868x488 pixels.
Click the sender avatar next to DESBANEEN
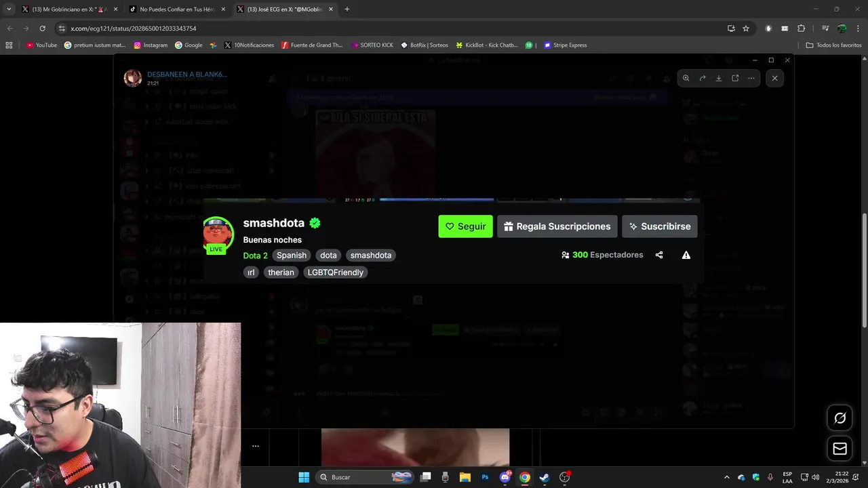132,78
